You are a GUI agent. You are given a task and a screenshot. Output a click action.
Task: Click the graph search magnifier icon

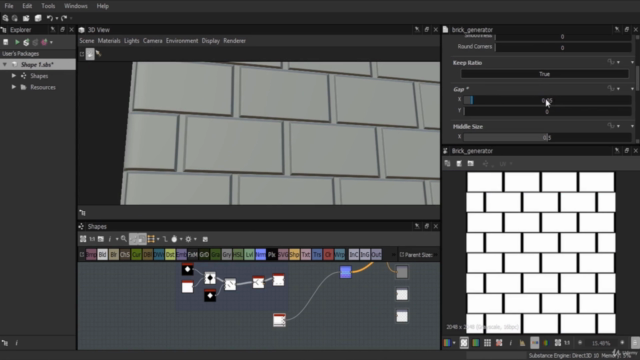tap(124, 239)
